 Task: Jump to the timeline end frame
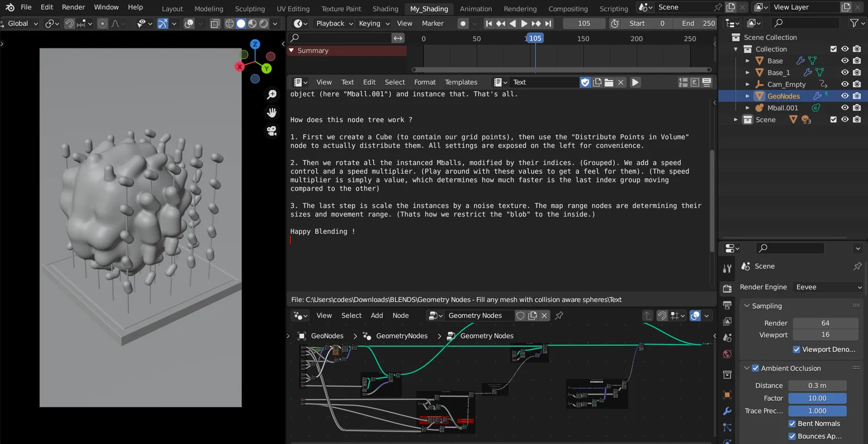pyautogui.click(x=548, y=23)
